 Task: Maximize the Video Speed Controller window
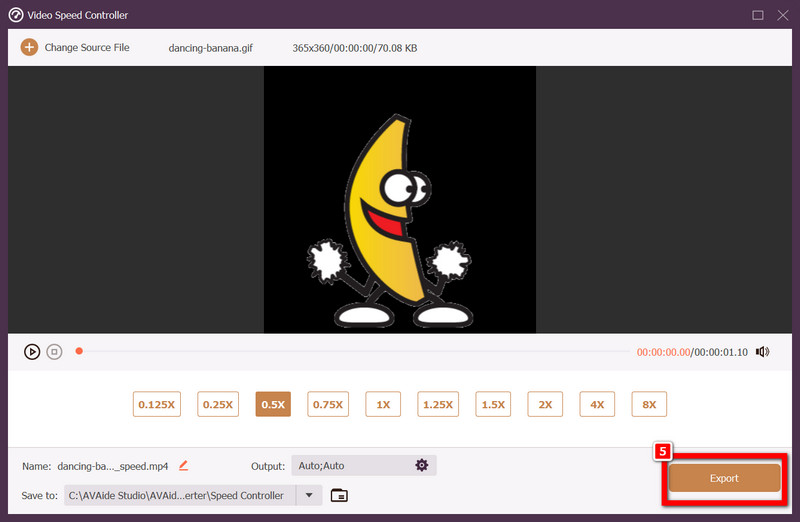pyautogui.click(x=758, y=15)
